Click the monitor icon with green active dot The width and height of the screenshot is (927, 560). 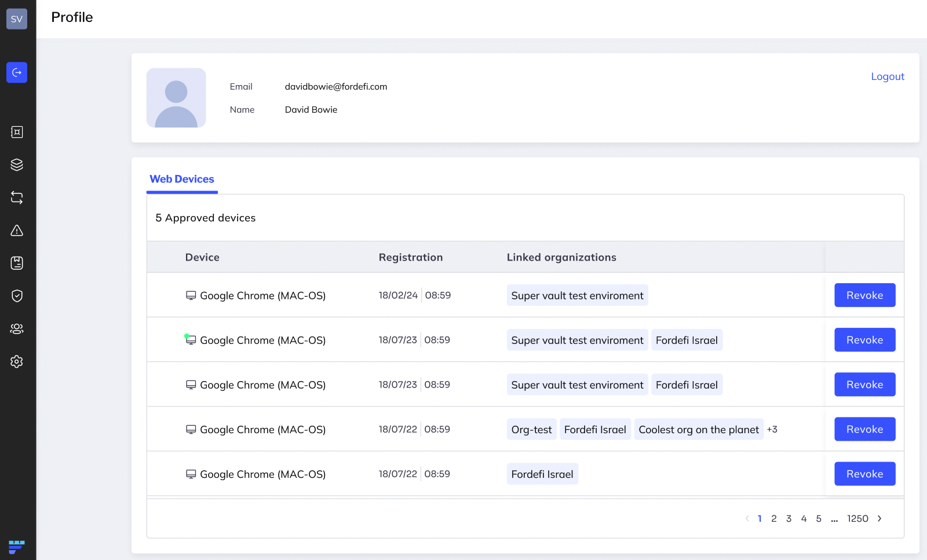click(x=191, y=340)
